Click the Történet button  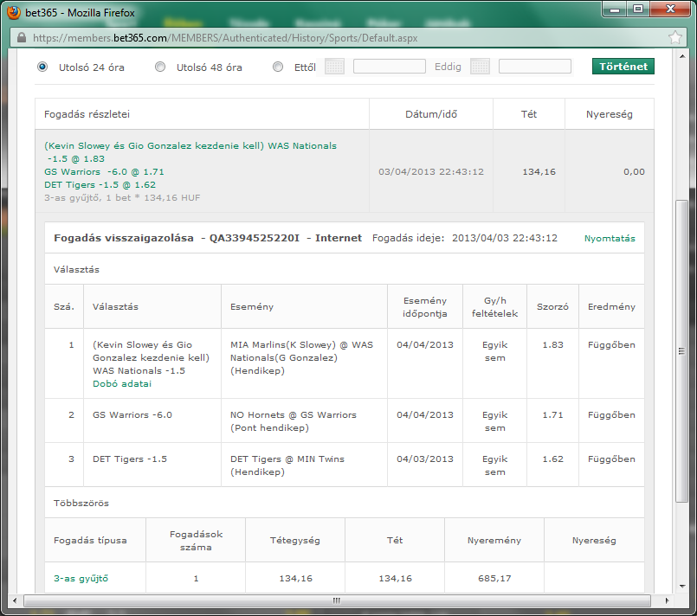(x=623, y=66)
